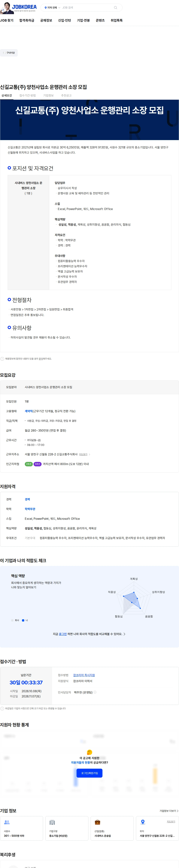Open 지도보기 link in 위치 card
The image size is (179, 868).
click(171, 821)
